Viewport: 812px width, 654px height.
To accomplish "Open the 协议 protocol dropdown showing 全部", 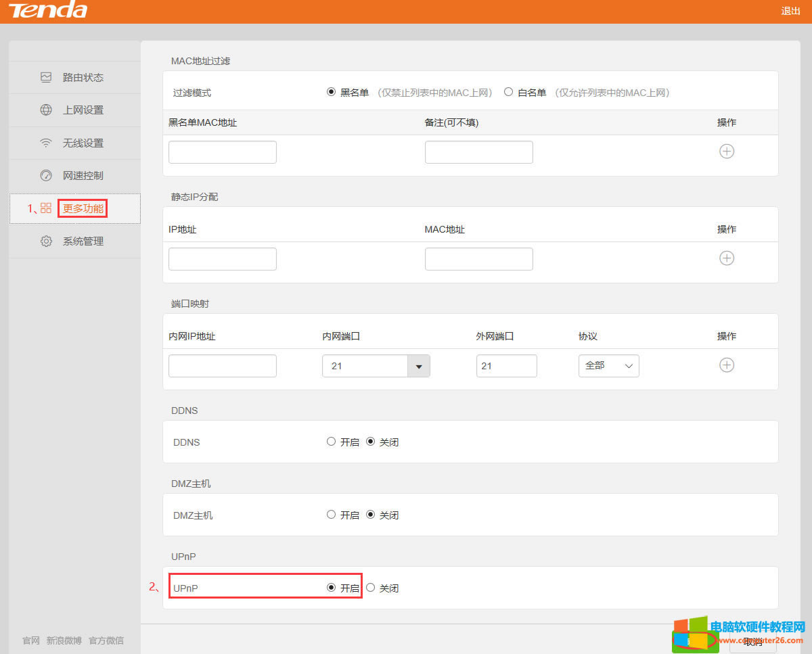I will 608,365.
